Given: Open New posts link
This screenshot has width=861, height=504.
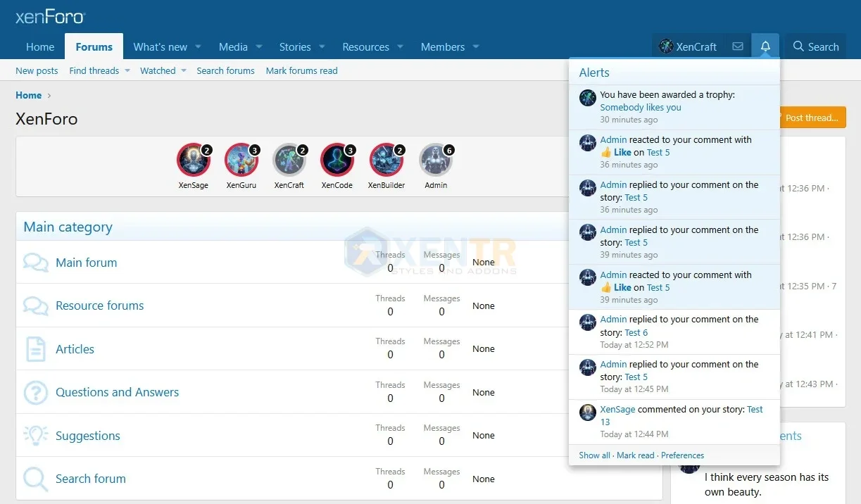Looking at the screenshot, I should pyautogui.click(x=37, y=70).
